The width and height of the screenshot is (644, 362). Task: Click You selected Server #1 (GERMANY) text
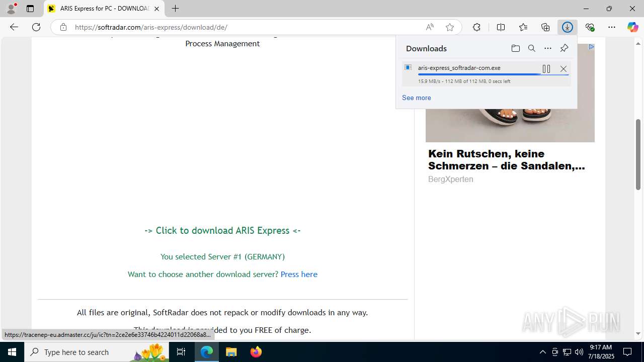click(x=222, y=256)
